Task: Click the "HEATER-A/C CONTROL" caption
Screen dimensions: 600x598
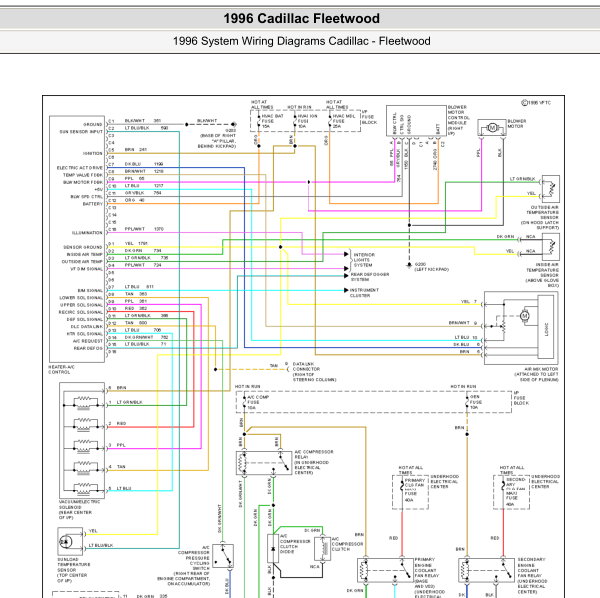Action: [x=61, y=369]
